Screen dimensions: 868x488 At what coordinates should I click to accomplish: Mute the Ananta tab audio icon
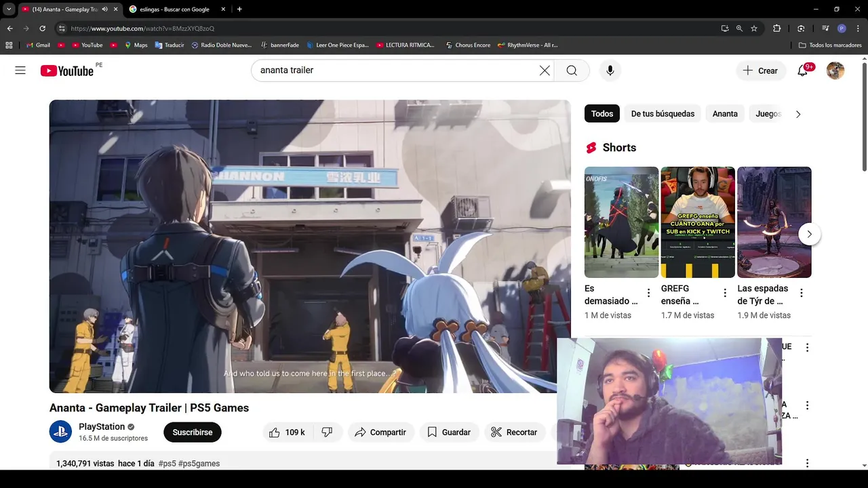pos(104,9)
